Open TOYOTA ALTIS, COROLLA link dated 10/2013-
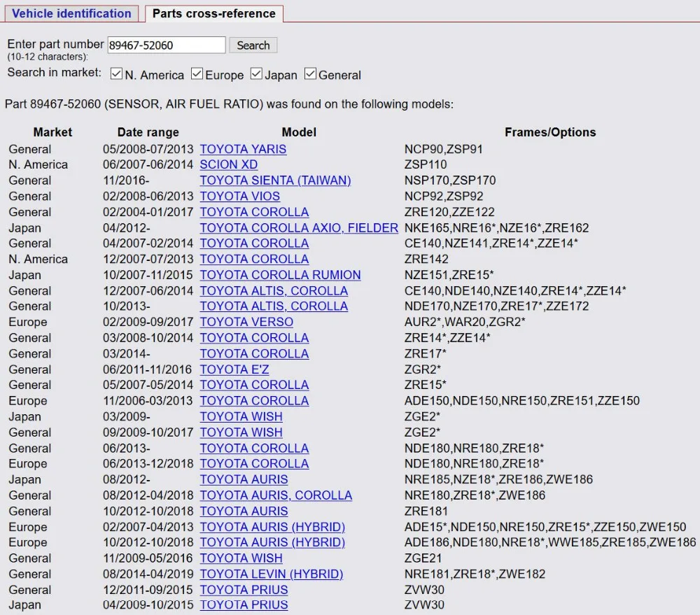 [274, 306]
